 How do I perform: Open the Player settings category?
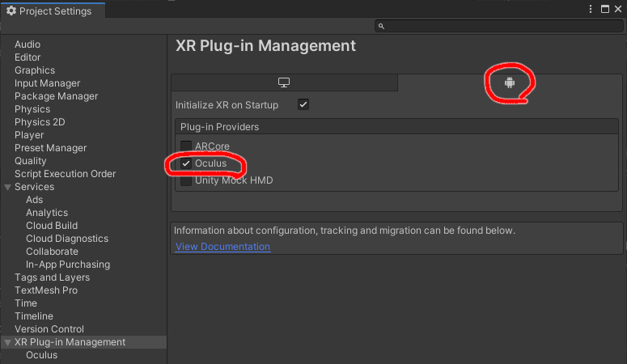(29, 135)
